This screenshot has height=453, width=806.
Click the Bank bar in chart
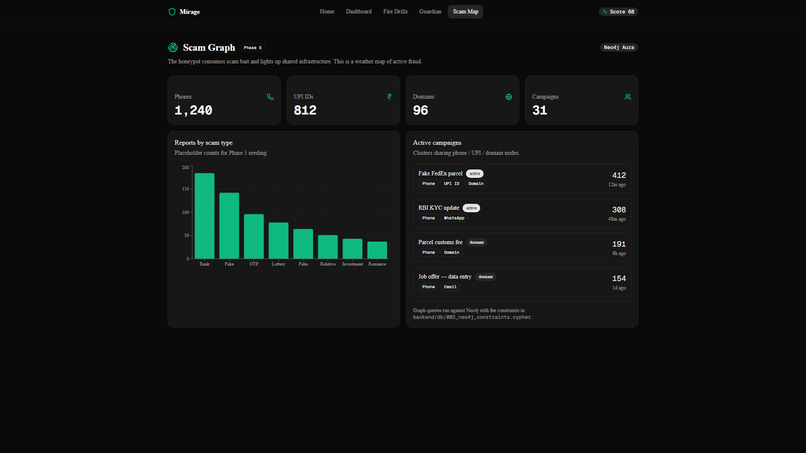tap(205, 215)
